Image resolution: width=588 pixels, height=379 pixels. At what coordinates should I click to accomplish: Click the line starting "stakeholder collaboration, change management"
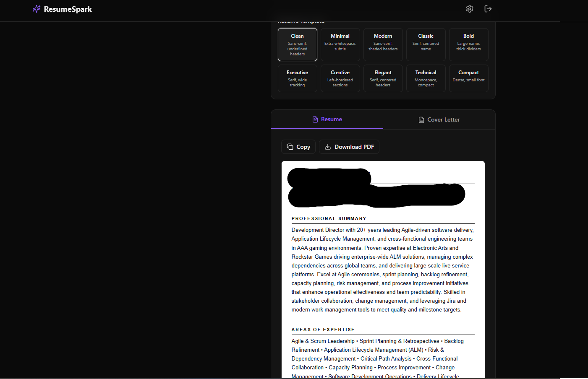(x=379, y=301)
